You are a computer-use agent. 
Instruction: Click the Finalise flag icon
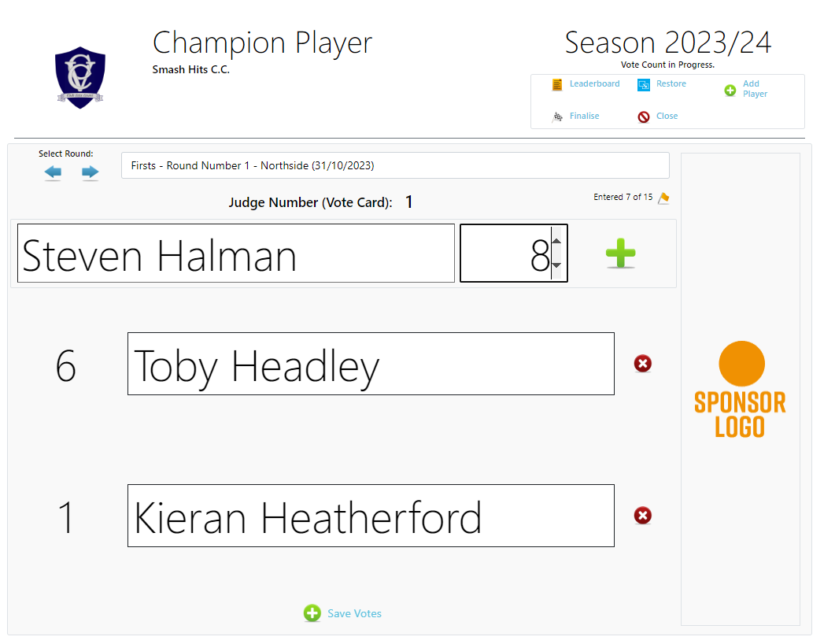coord(557,117)
